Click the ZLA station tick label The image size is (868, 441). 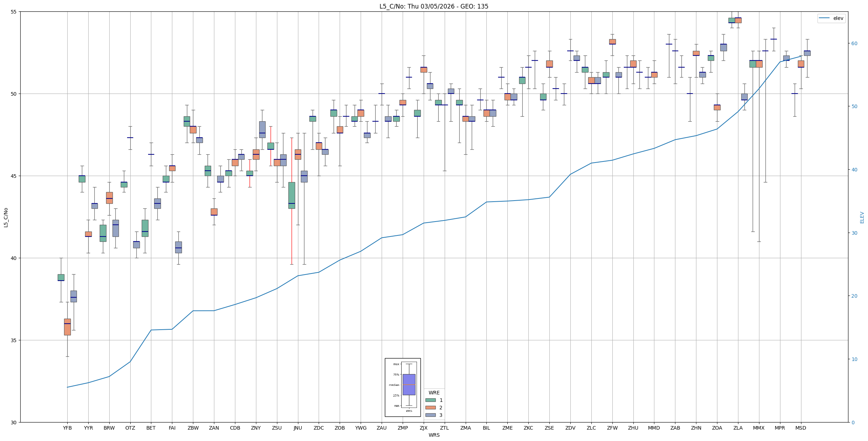[x=738, y=428]
